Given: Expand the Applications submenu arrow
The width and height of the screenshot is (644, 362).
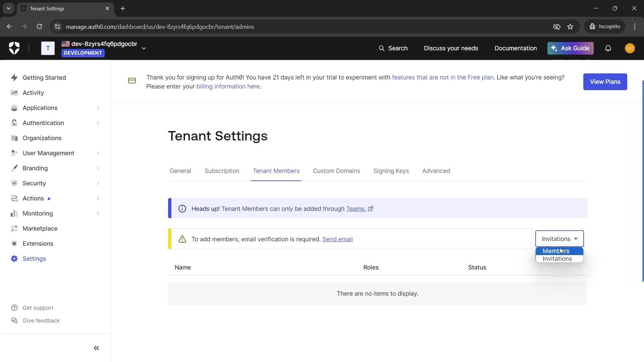Looking at the screenshot, I should tap(98, 108).
